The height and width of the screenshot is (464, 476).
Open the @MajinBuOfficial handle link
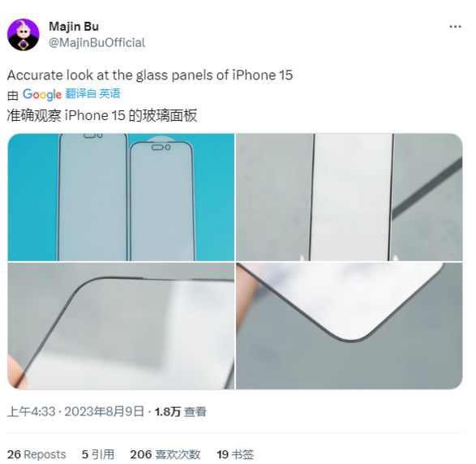[96, 43]
